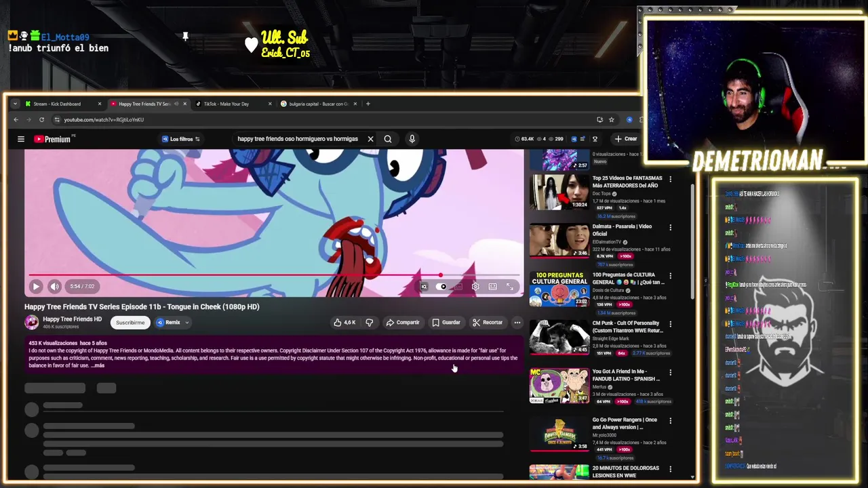Screen dimensions: 868x488
Task: Open 100 Preguntas de CULTURA GENERAL thumbnail
Action: point(559,289)
